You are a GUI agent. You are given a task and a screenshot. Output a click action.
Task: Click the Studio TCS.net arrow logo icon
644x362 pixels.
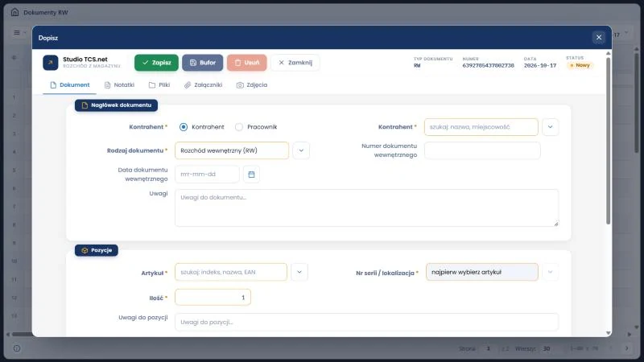pyautogui.click(x=51, y=63)
